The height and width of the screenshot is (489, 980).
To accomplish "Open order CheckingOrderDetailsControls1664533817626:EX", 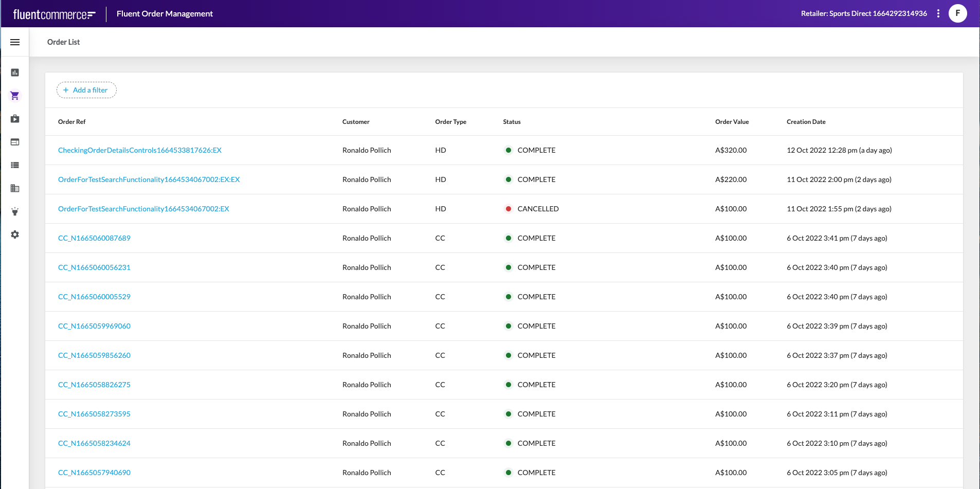I will click(139, 150).
